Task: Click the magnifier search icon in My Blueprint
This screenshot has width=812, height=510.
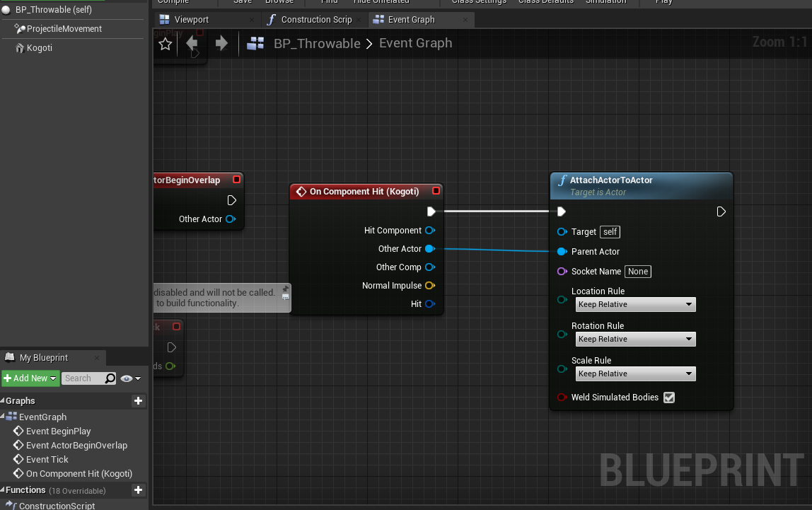Action: (110, 378)
